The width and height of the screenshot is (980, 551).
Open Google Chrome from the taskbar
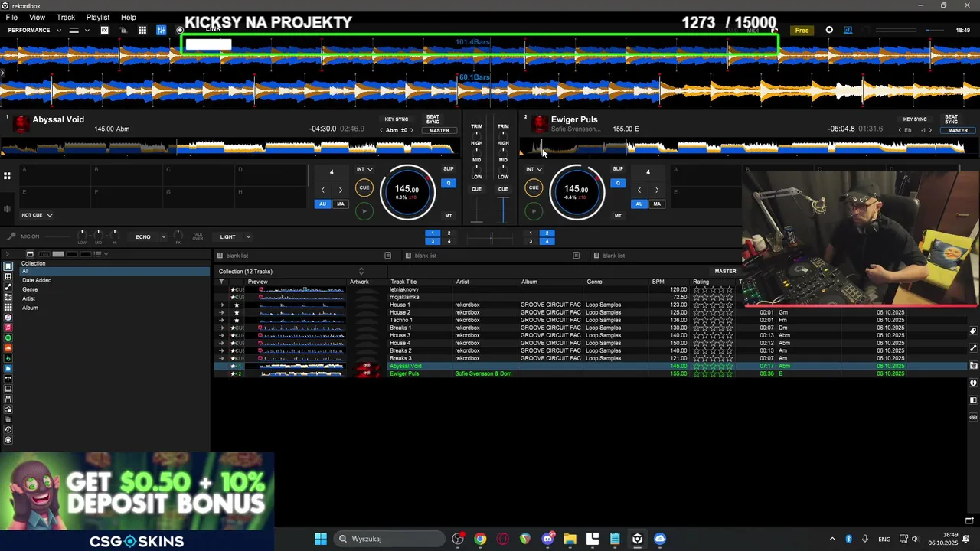[x=480, y=539]
